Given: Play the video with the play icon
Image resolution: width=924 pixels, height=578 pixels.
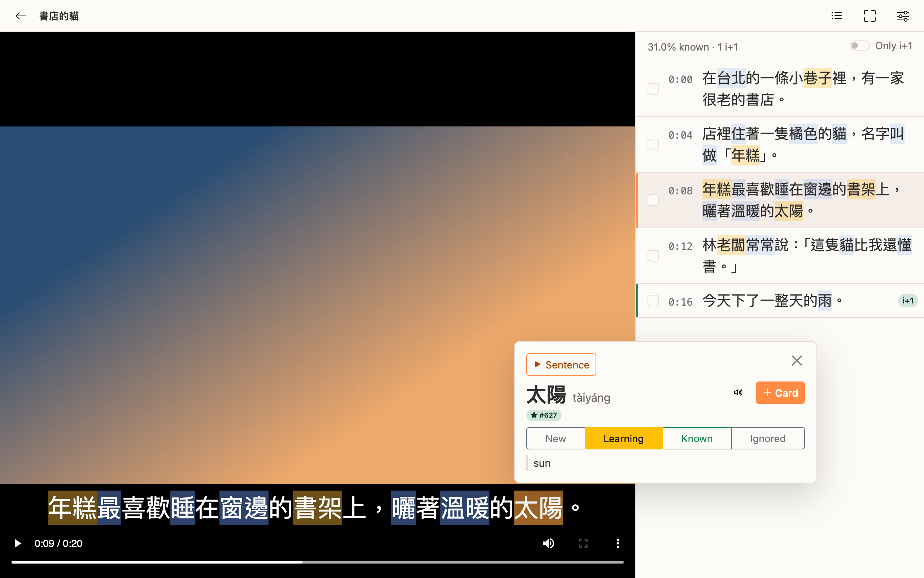Looking at the screenshot, I should coord(18,543).
